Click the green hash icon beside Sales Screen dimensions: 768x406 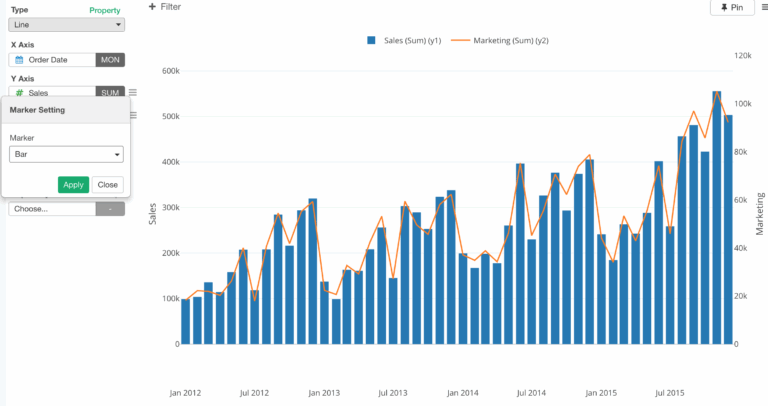[19, 92]
